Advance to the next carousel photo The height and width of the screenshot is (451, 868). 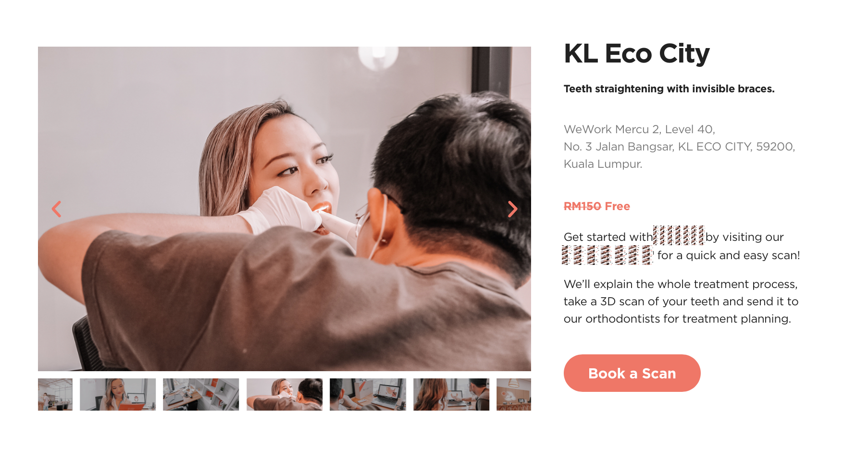[512, 209]
